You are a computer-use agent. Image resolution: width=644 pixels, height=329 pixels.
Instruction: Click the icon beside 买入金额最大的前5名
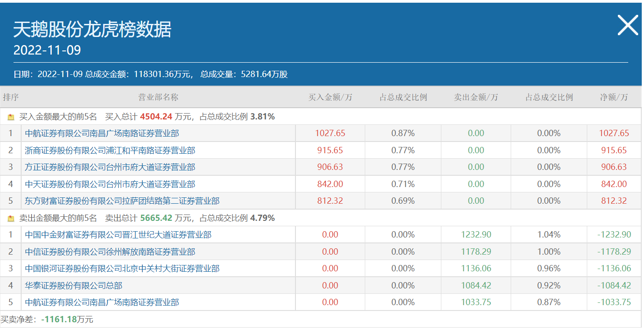click(x=11, y=117)
